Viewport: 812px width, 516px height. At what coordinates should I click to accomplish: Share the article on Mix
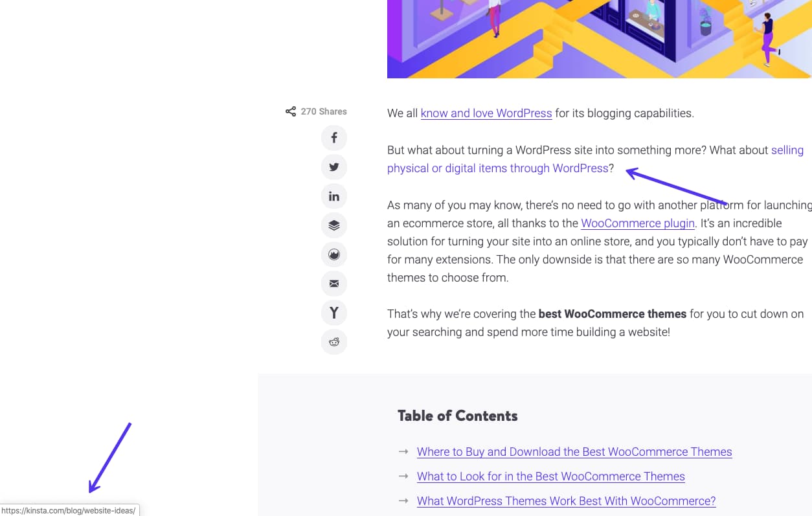[333, 254]
